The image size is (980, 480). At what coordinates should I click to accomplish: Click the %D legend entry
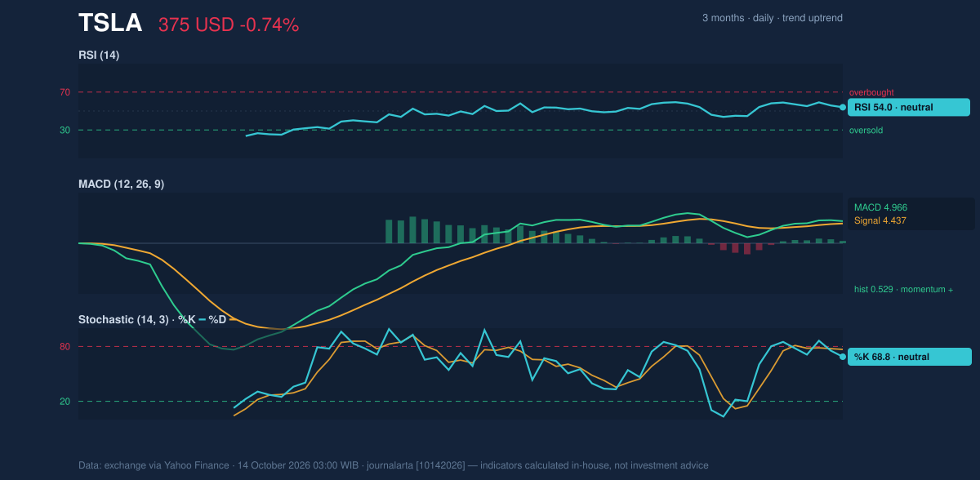tap(222, 319)
